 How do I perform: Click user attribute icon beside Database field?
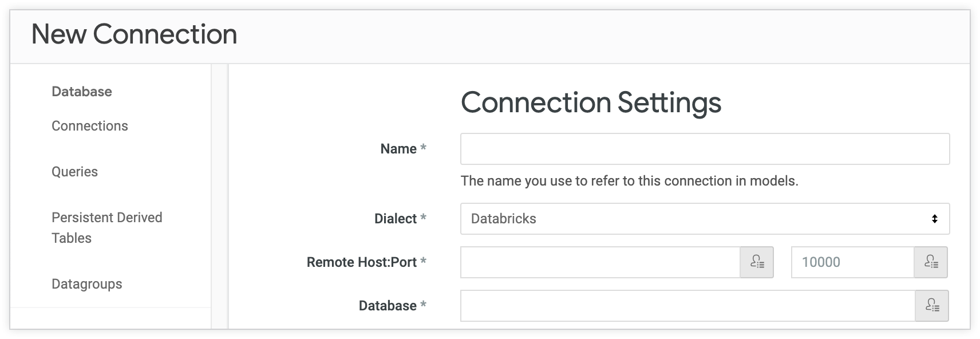pyautogui.click(x=932, y=306)
